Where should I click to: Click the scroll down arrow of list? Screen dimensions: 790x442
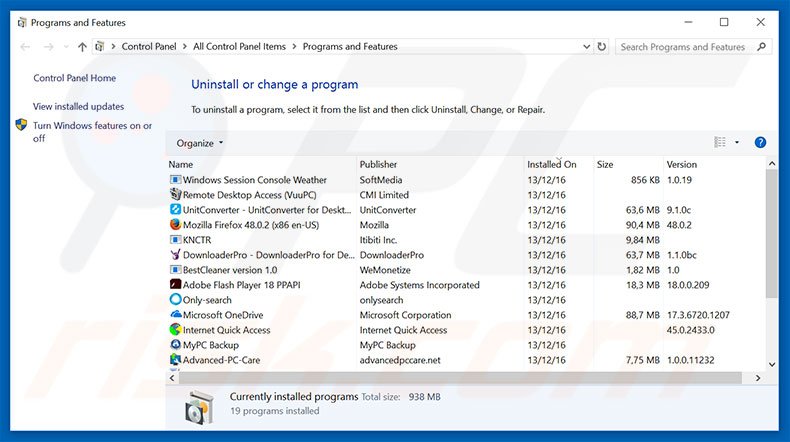coord(771,364)
